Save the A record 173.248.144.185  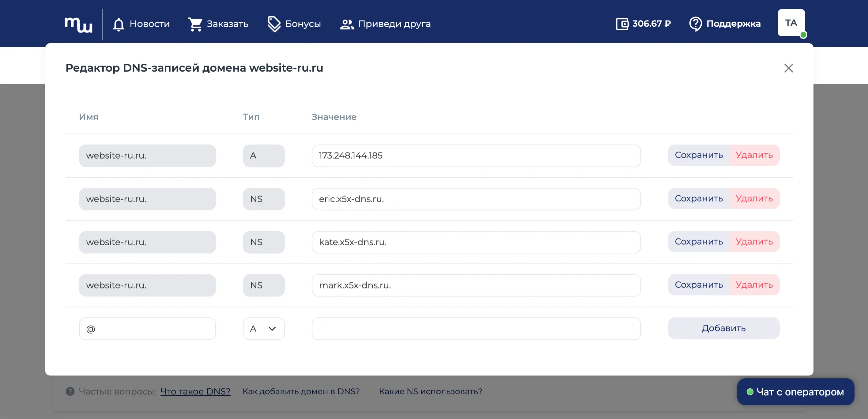click(x=699, y=155)
